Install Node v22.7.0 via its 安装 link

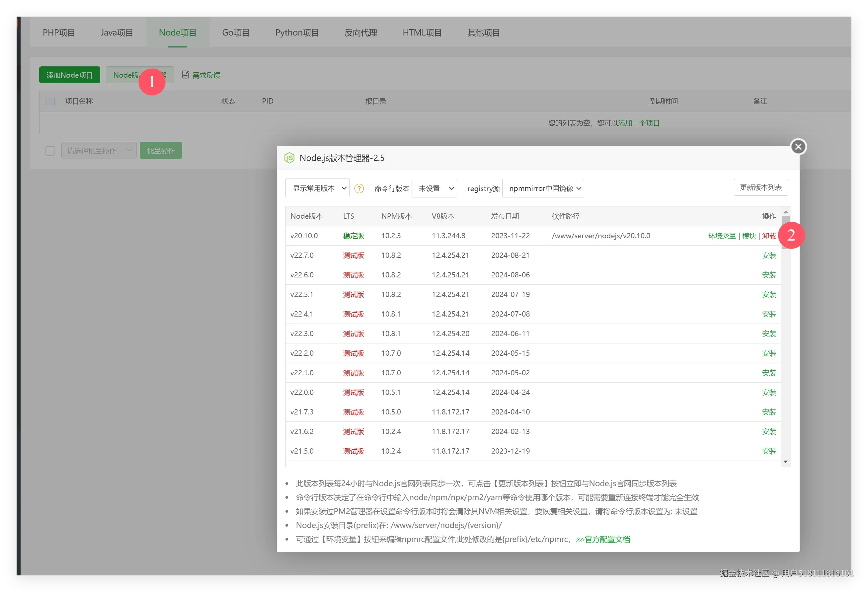coord(769,256)
